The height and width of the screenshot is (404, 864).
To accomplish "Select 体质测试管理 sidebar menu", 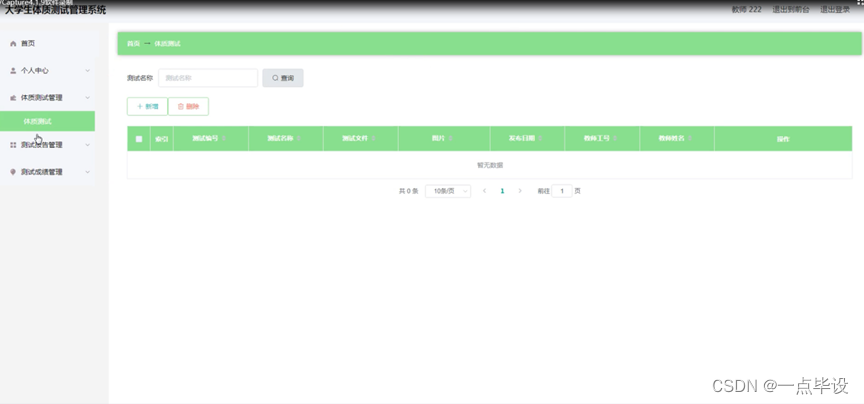I will (x=47, y=98).
